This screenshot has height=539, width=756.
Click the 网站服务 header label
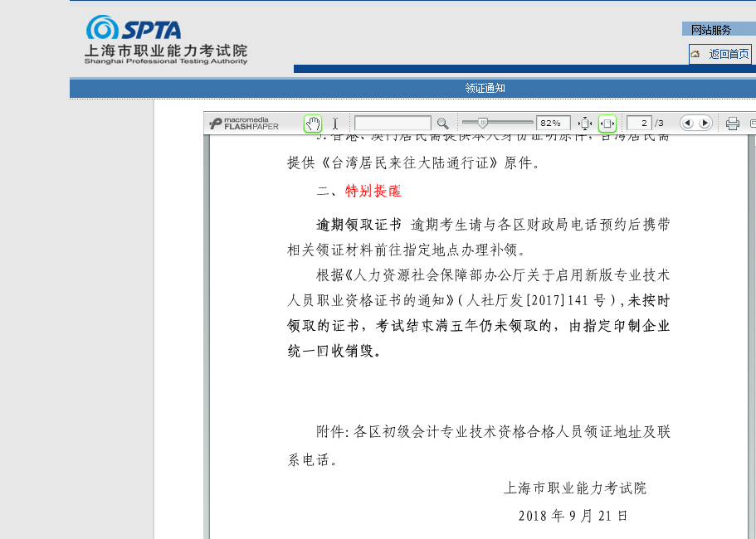tap(711, 30)
